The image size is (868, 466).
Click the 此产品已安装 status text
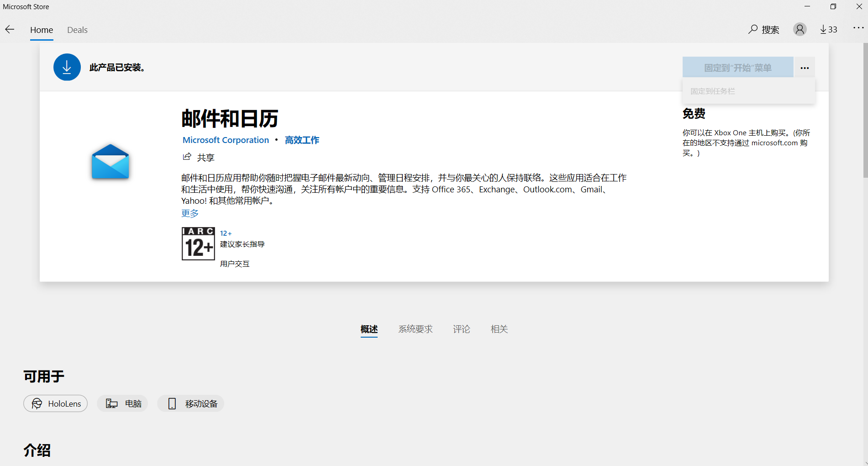coord(117,68)
